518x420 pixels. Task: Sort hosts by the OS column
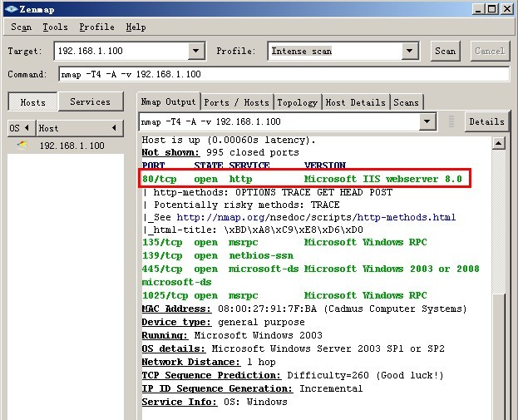(22, 128)
